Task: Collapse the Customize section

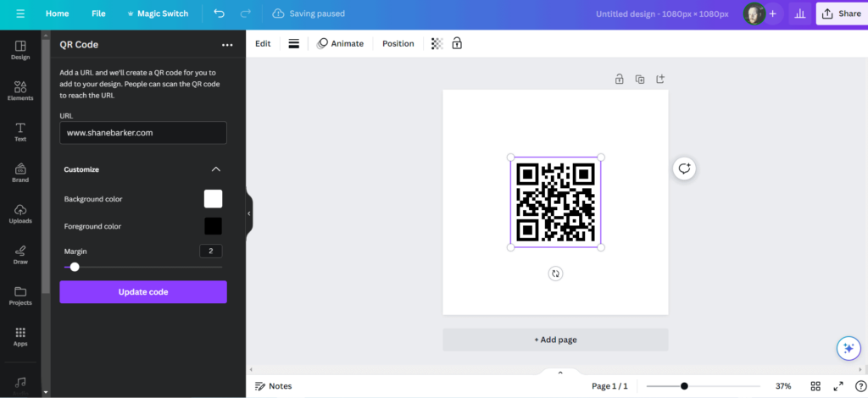Action: [x=216, y=169]
